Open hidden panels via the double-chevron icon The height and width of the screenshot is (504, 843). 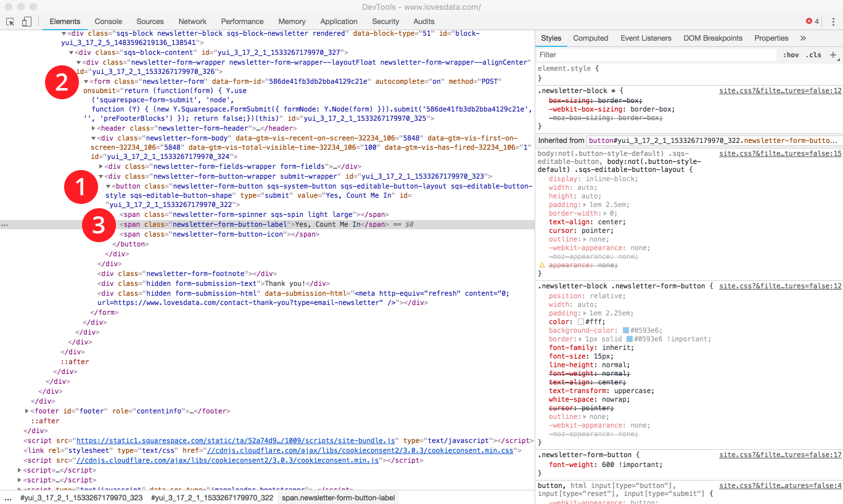tap(803, 38)
